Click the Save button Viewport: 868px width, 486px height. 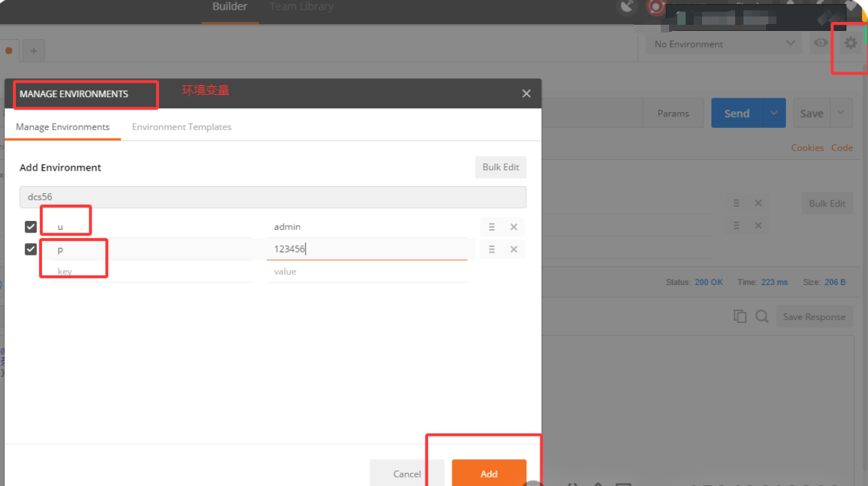click(x=812, y=114)
